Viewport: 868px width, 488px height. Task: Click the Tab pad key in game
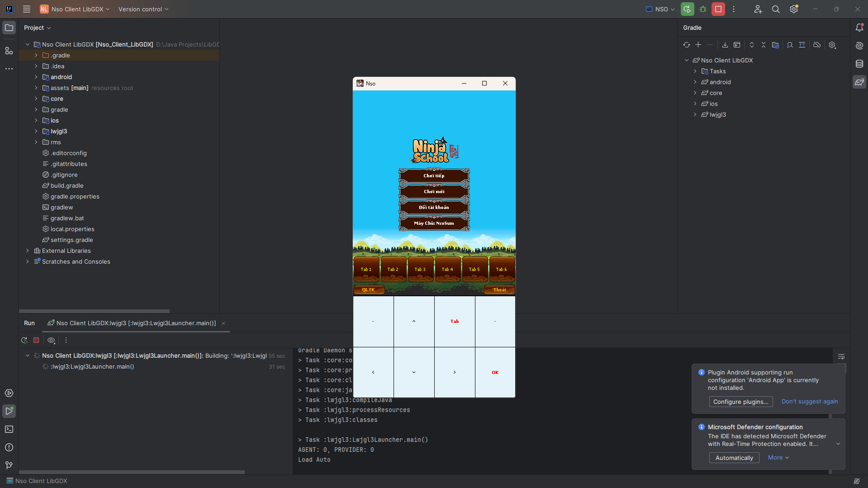(455, 321)
